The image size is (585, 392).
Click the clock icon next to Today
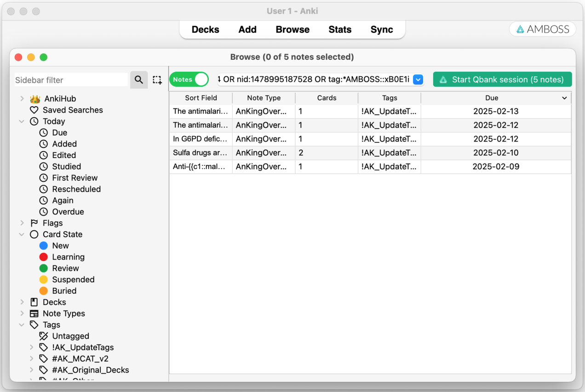pos(34,121)
